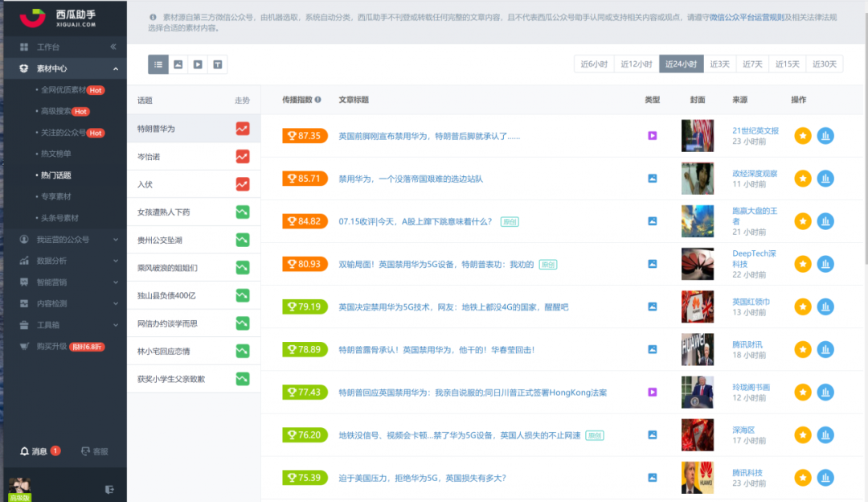Open 热文榜单 in sidebar
This screenshot has height=502, width=868.
pyautogui.click(x=56, y=154)
